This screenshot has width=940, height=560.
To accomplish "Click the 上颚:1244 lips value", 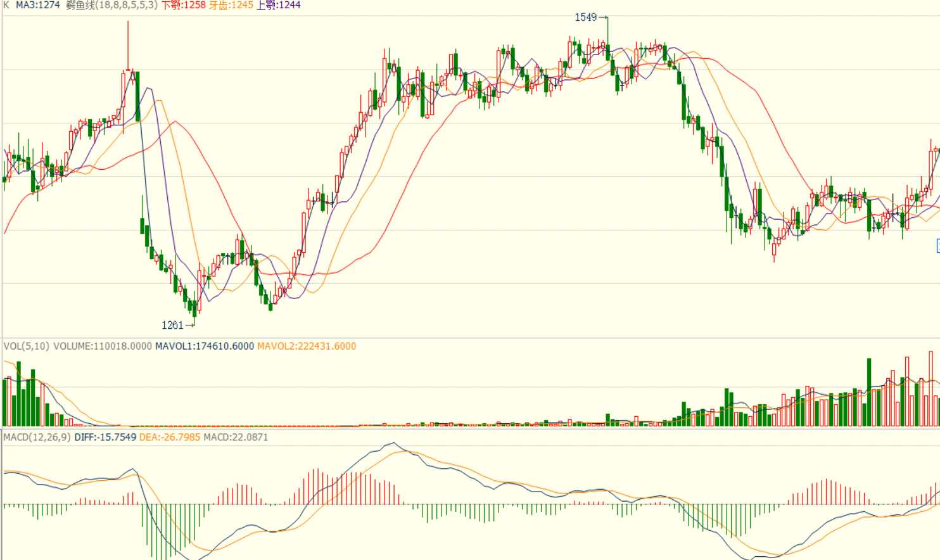I will coord(279,5).
